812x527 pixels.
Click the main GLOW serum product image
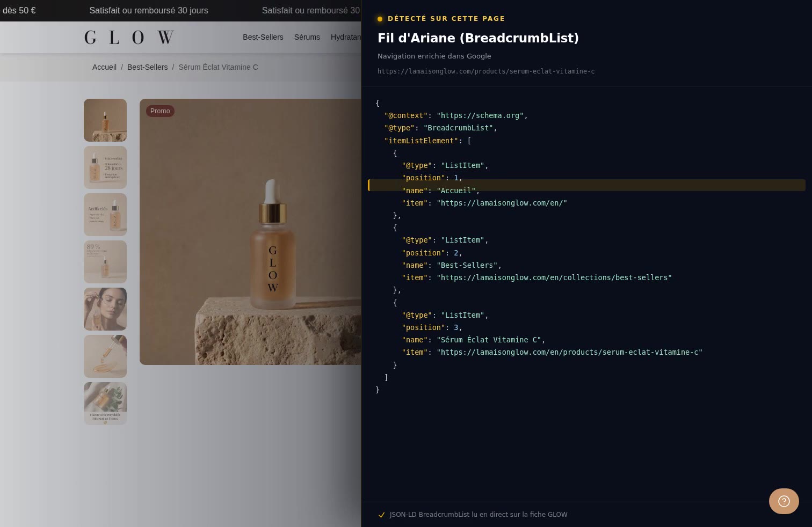[x=250, y=232]
